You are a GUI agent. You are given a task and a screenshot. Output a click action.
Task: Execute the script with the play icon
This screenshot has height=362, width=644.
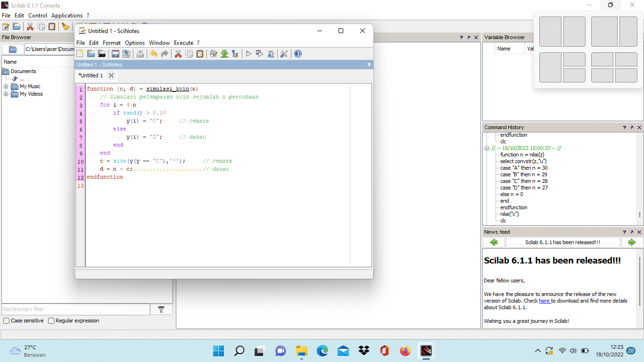pos(249,54)
